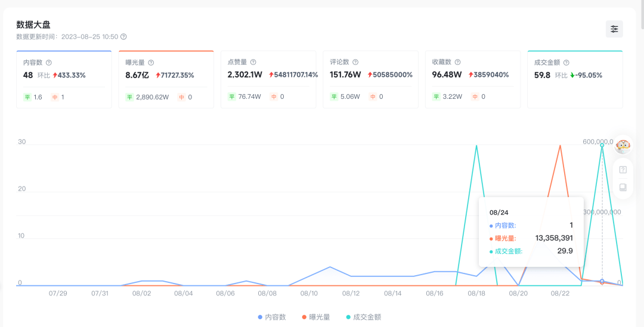This screenshot has width=644, height=327.
Task: Click the 8.67亿 exposure value
Action: click(x=137, y=75)
